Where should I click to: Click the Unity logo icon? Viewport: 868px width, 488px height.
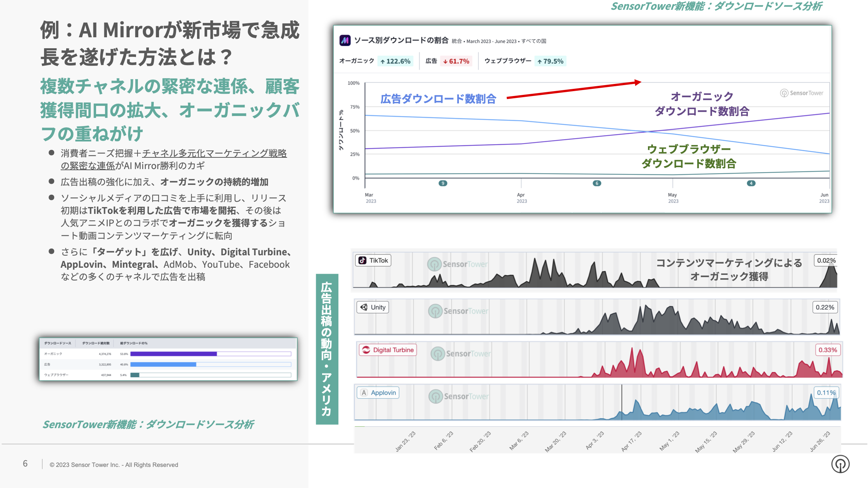tap(364, 307)
